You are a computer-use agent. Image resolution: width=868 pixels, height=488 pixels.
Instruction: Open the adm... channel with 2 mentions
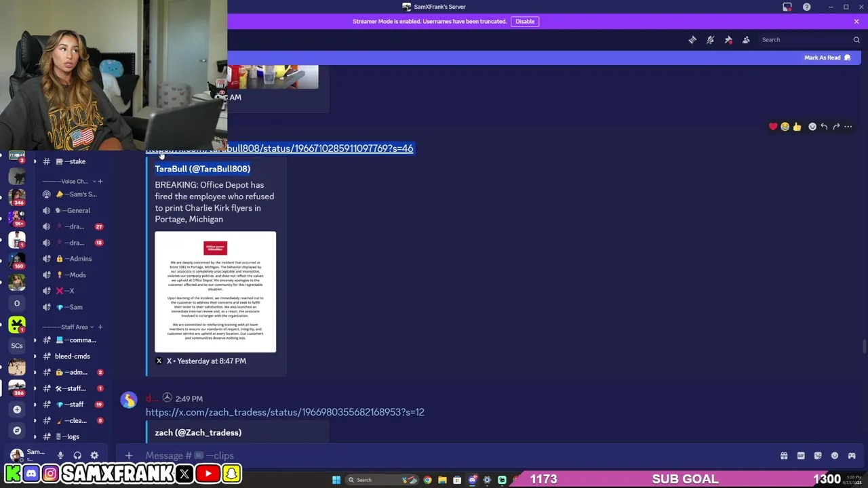click(x=72, y=372)
